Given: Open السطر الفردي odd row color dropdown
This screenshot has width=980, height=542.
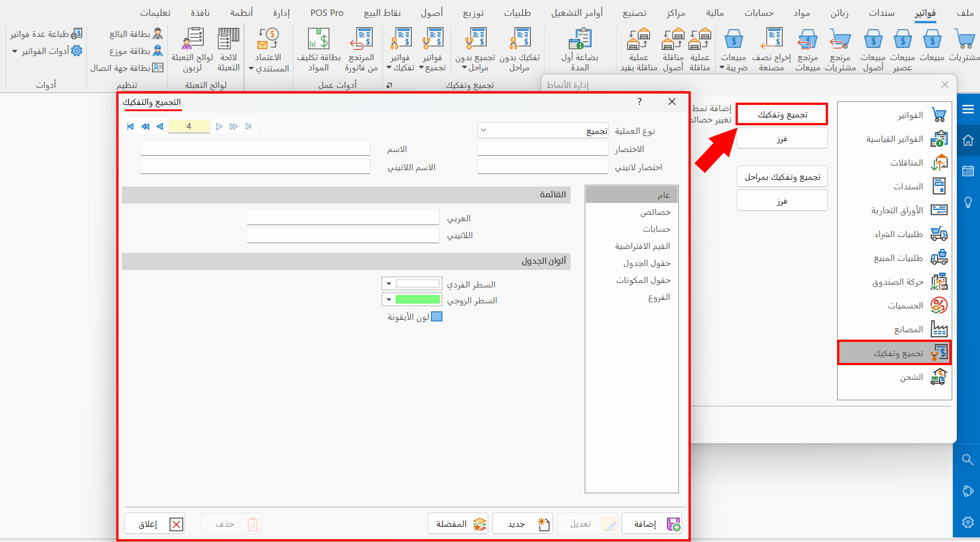Looking at the screenshot, I should 388,283.
